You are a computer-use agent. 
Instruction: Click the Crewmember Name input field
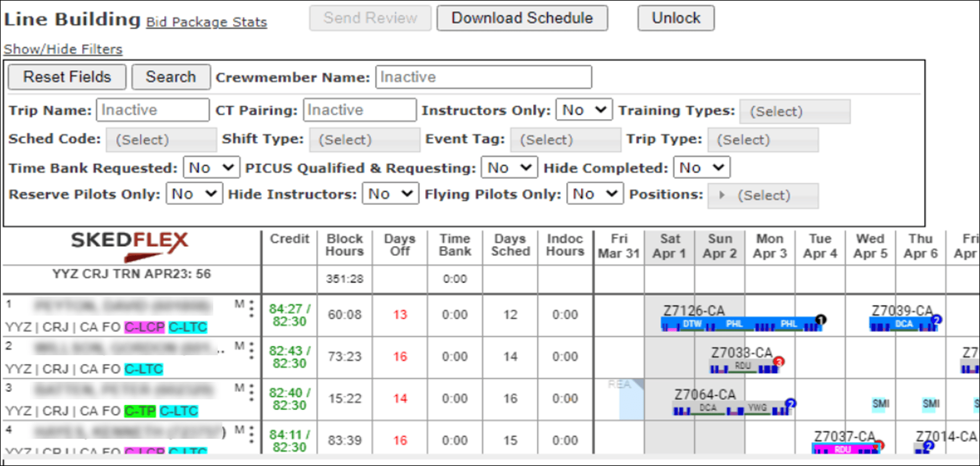click(x=483, y=77)
